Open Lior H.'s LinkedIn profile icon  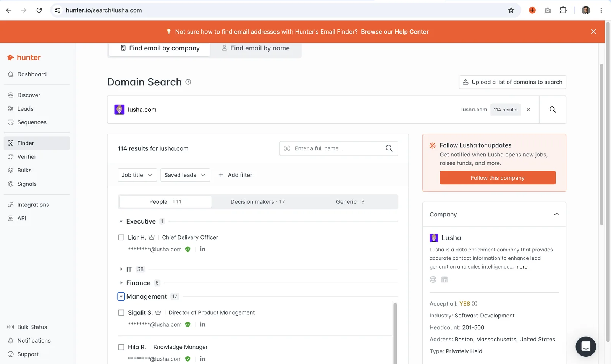tap(202, 249)
